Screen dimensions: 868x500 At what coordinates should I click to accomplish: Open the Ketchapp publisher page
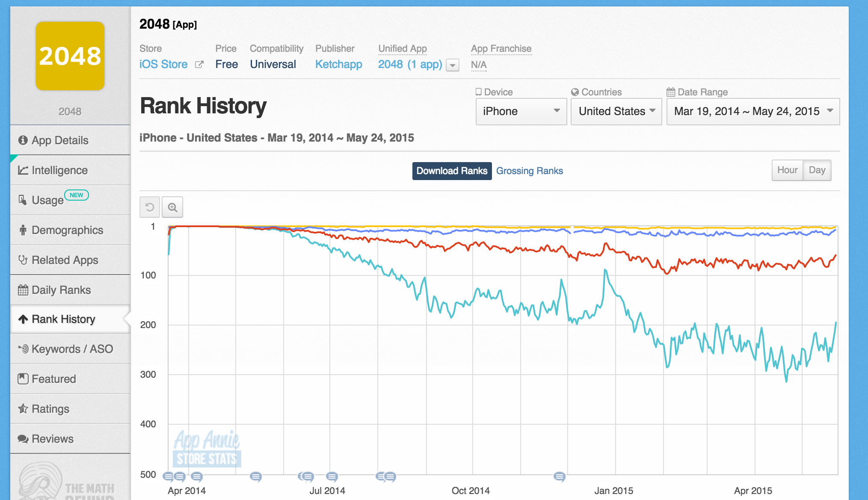tap(338, 64)
